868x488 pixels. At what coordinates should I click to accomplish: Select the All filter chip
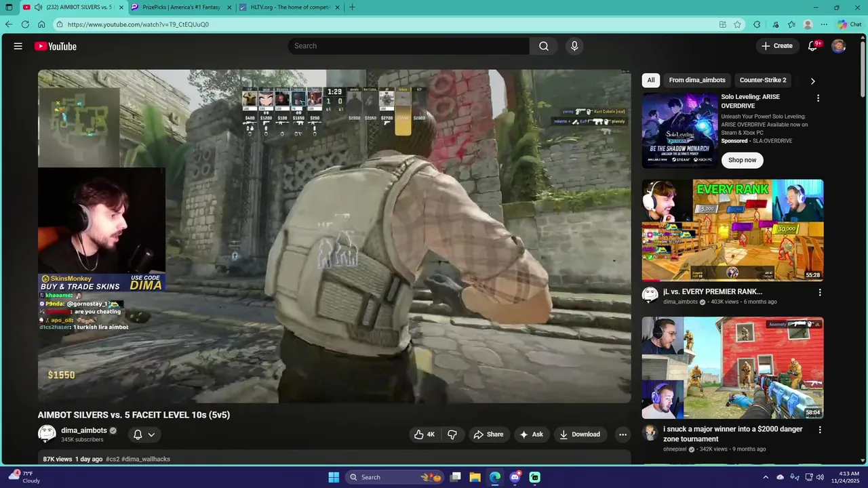click(x=651, y=80)
